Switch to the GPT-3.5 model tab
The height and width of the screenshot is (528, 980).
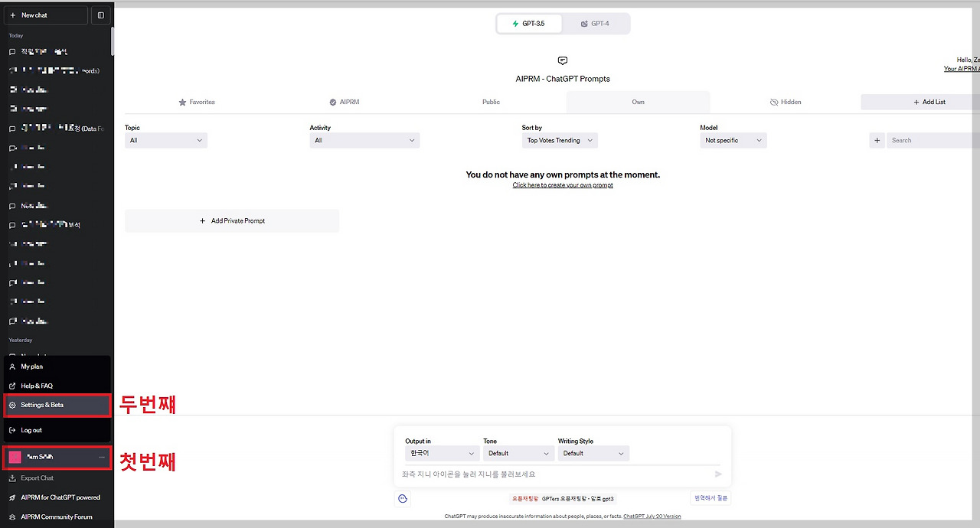[528, 24]
